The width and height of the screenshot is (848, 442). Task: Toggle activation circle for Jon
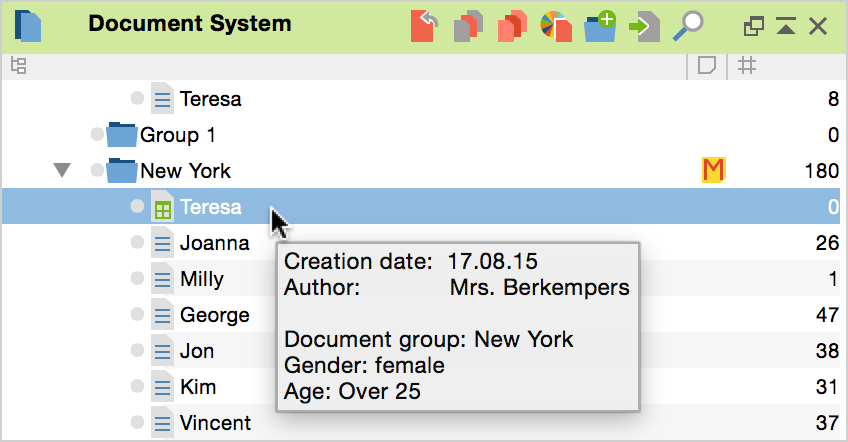coord(137,350)
